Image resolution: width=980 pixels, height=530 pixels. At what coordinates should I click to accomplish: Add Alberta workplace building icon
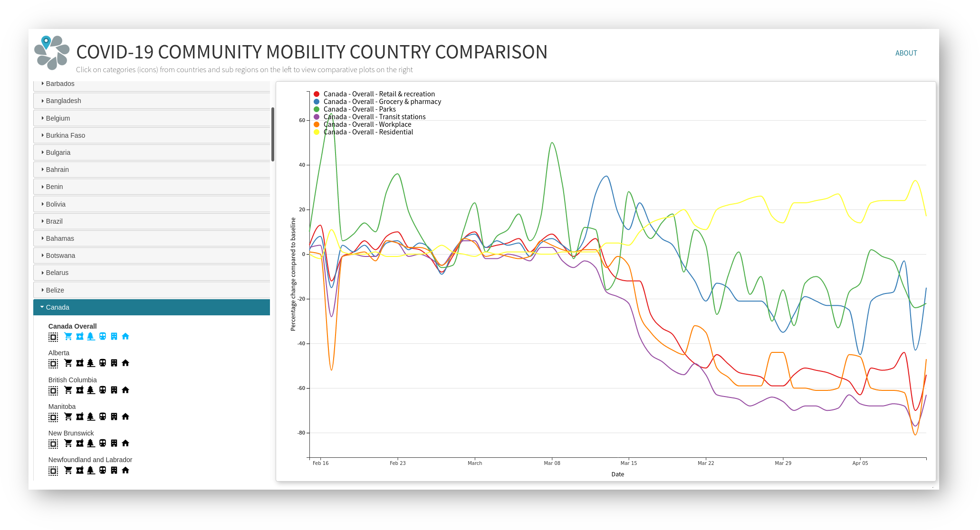(x=114, y=363)
